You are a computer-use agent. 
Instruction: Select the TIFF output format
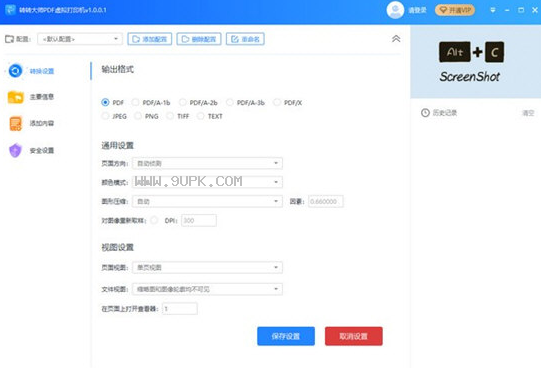point(170,116)
